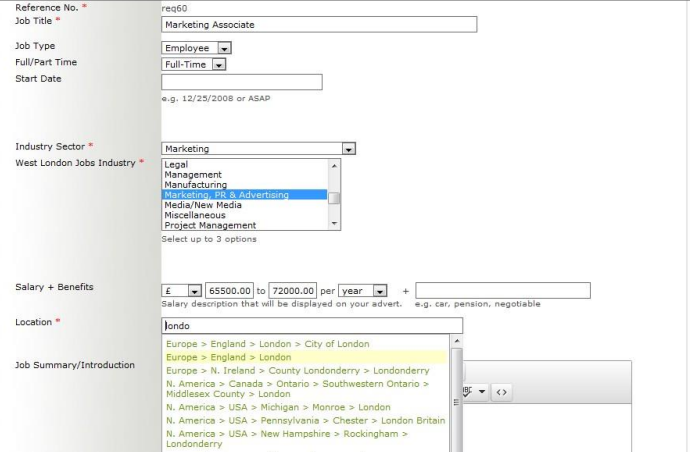Viewport: 690px width, 452px height.
Task: Select Project Management in industry list
Action: coord(245,225)
